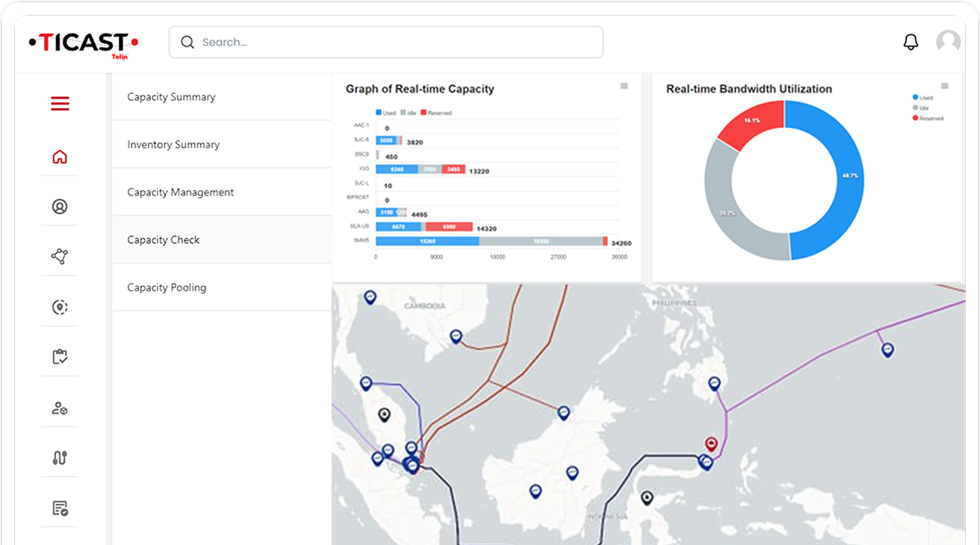This screenshot has width=980, height=545.
Task: Click the clipboard checklist sidebar icon
Action: (x=60, y=356)
